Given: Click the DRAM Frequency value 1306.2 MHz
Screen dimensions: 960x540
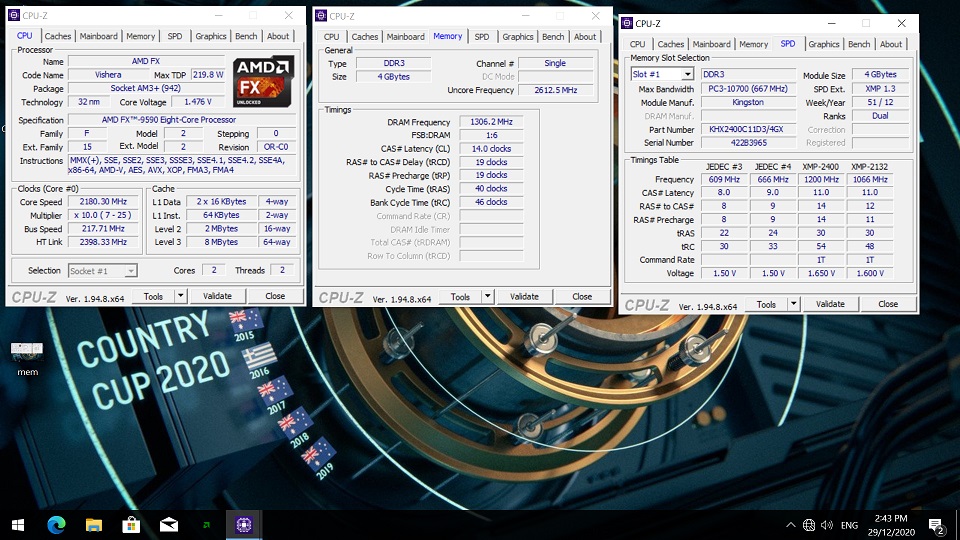Looking at the screenshot, I should [x=491, y=122].
